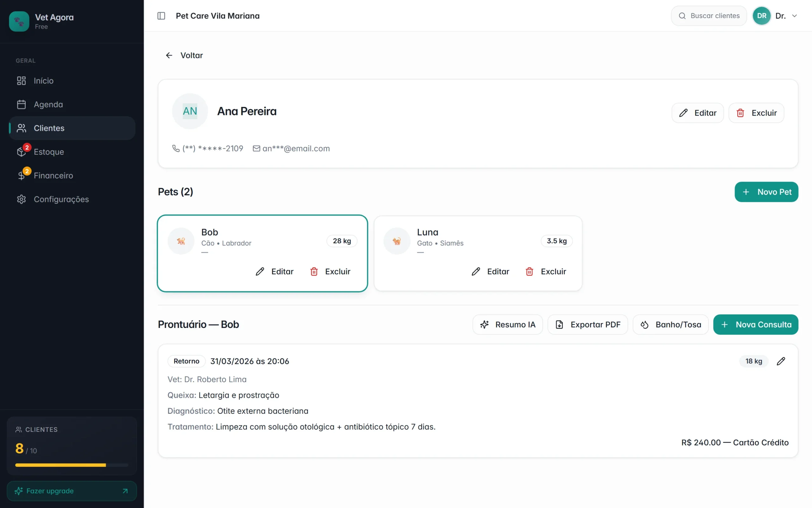Click the AN client avatar
The image size is (812, 508).
pyautogui.click(x=190, y=111)
